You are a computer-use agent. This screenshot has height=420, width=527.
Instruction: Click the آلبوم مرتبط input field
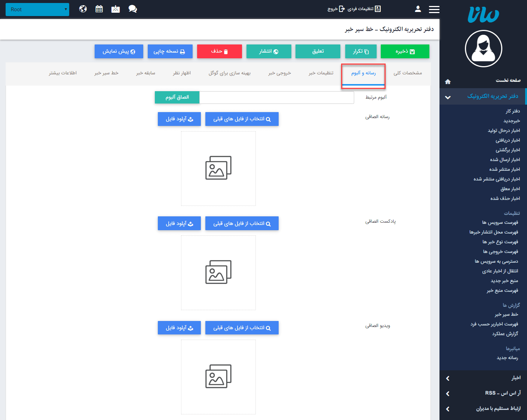tap(277, 97)
